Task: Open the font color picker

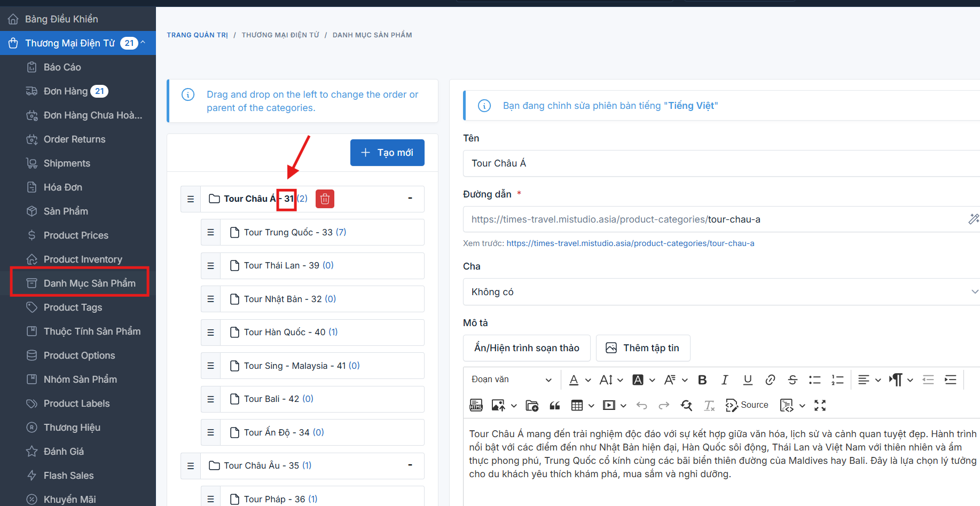Action: click(x=574, y=380)
